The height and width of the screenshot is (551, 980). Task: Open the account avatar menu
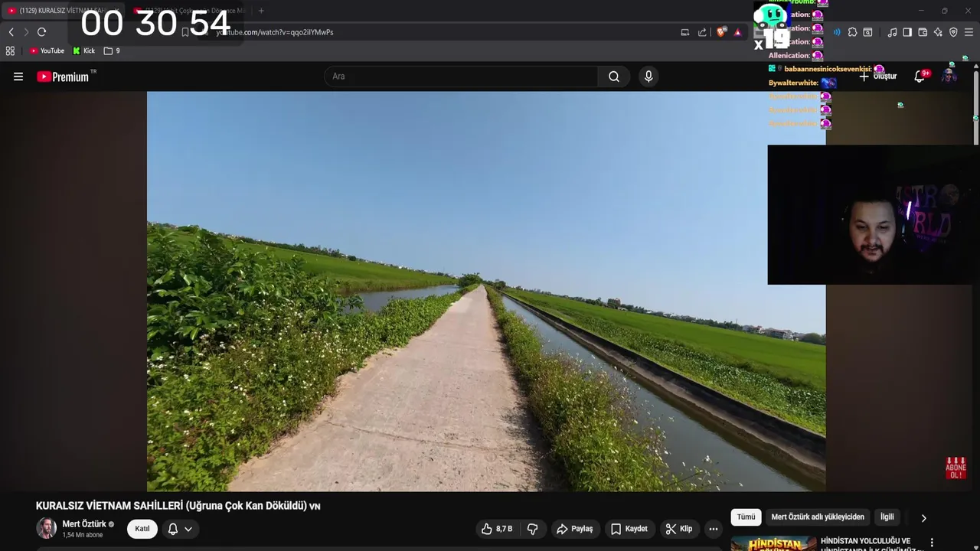click(949, 77)
